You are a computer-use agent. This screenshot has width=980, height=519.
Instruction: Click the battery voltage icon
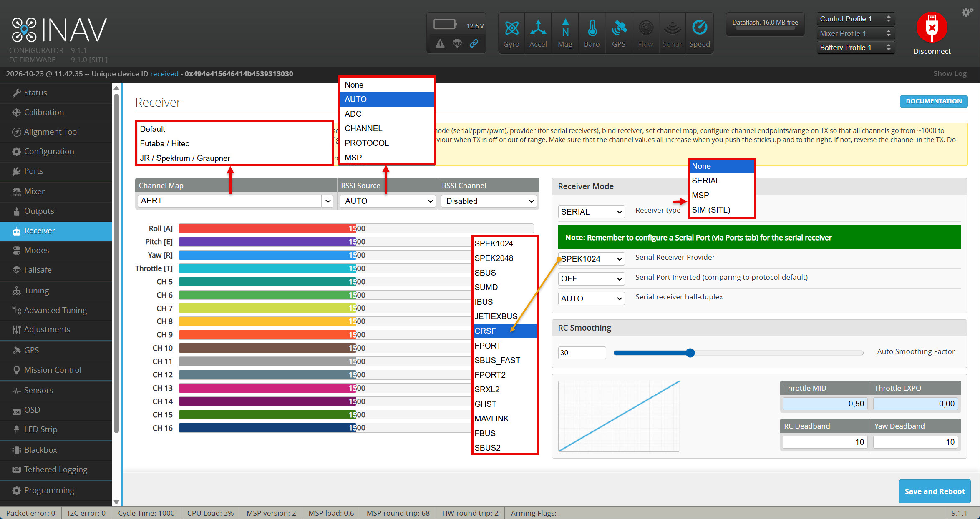click(445, 25)
